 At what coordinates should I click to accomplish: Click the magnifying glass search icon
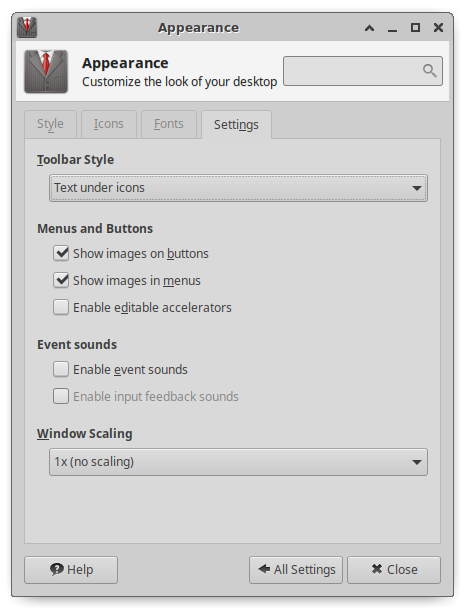(x=429, y=71)
